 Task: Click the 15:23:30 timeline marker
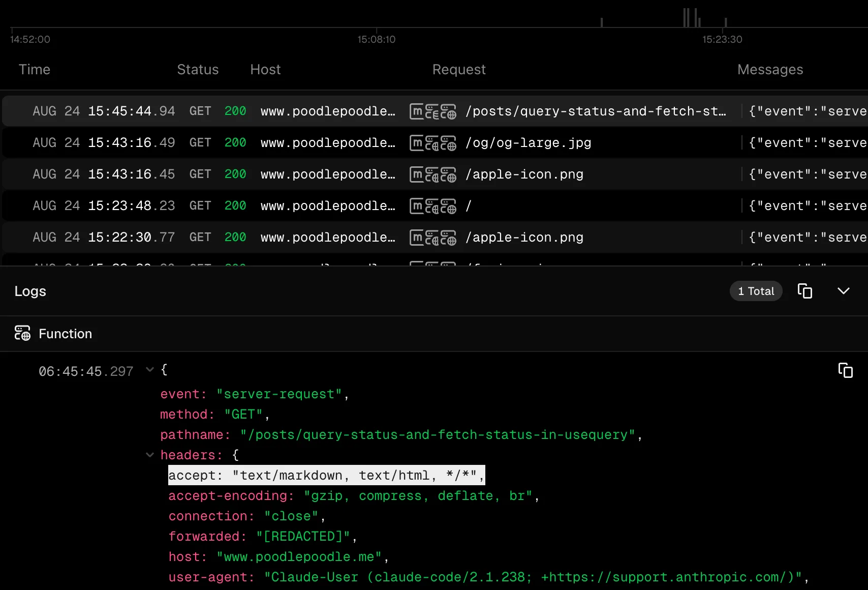click(x=722, y=39)
